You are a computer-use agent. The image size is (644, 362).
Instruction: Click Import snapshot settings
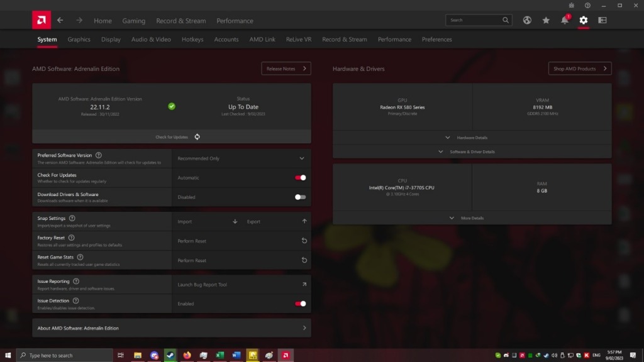[207, 221]
